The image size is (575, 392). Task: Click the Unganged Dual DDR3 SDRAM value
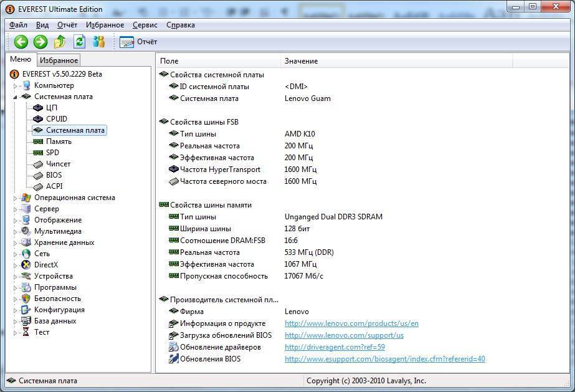333,217
